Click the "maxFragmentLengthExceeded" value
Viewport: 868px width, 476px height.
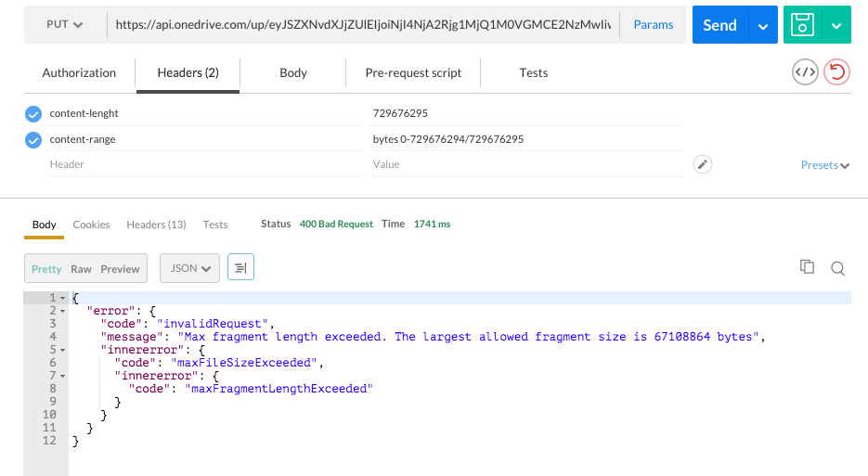(x=279, y=389)
